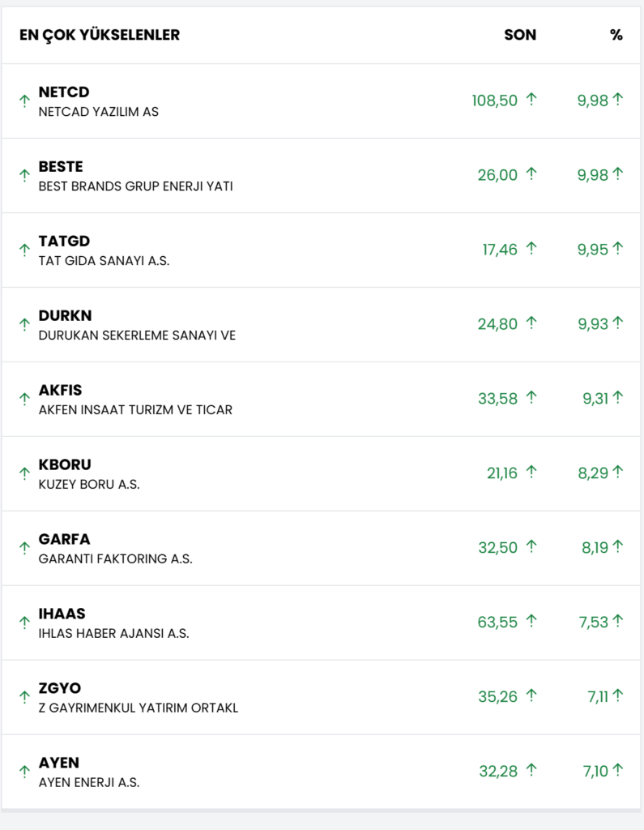Click the arrow next to GARFA price 32,50
Screen dimensions: 644x830
tap(531, 547)
